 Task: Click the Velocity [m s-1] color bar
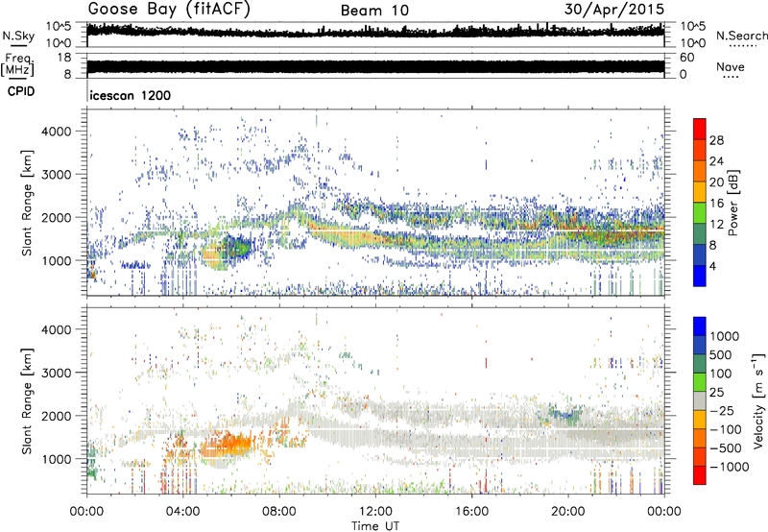700,400
